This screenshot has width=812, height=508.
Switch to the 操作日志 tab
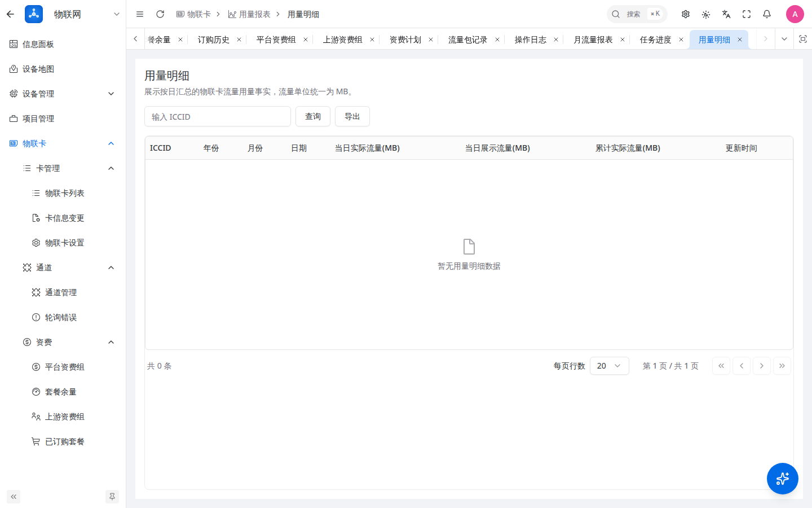click(531, 40)
